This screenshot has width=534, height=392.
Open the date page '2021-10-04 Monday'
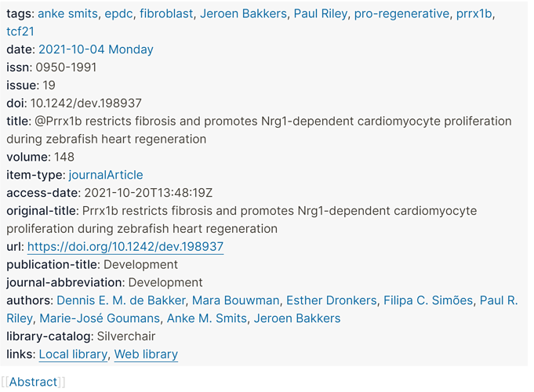pos(96,49)
